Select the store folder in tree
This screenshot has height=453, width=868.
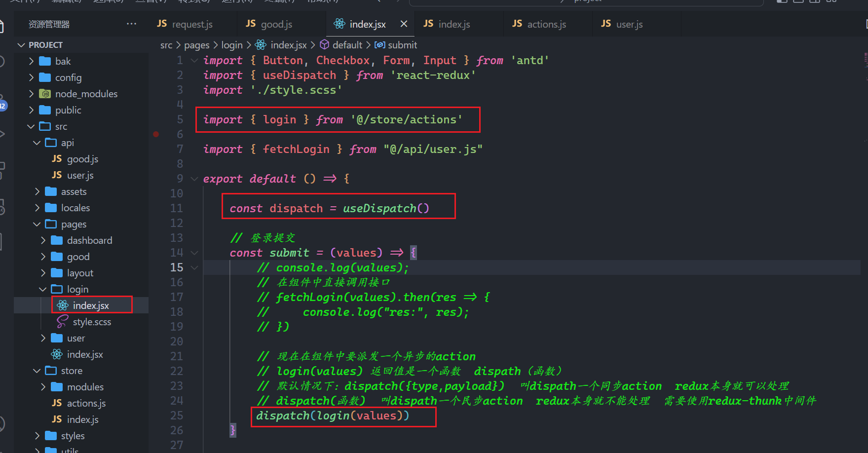pos(81,371)
